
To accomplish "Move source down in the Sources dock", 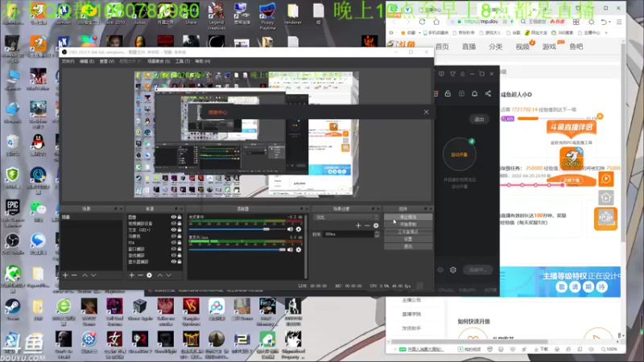I will [x=169, y=275].
